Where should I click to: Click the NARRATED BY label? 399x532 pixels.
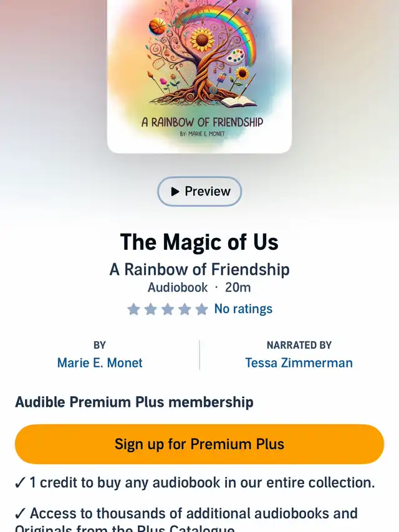[299, 345]
